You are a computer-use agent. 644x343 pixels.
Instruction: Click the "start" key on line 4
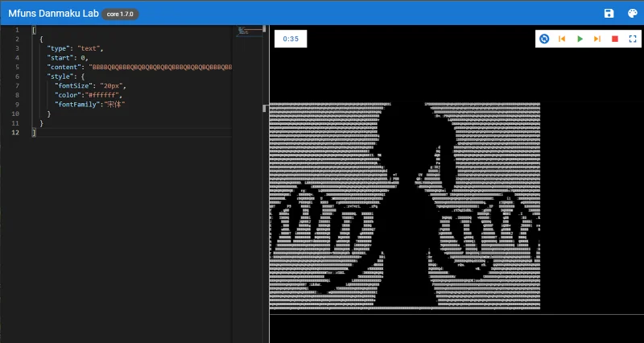(x=60, y=57)
